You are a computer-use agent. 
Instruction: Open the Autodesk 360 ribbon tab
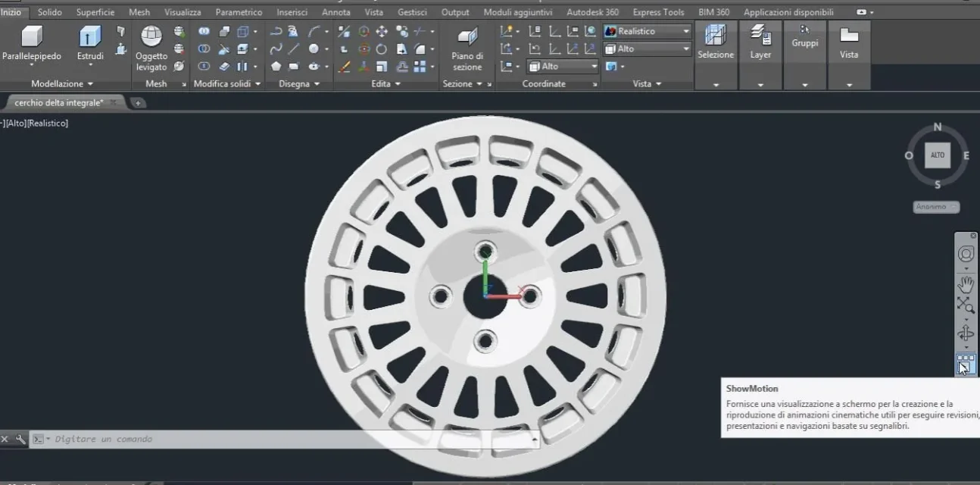click(x=592, y=12)
